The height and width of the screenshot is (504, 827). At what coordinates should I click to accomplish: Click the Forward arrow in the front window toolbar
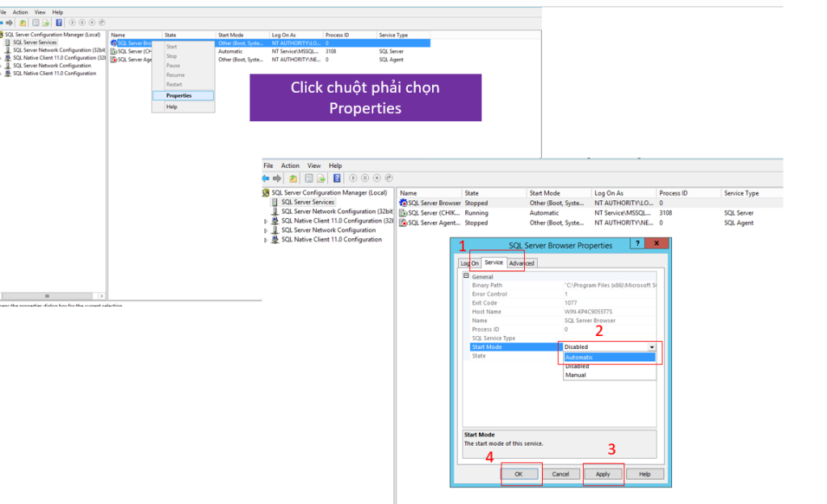(x=277, y=178)
